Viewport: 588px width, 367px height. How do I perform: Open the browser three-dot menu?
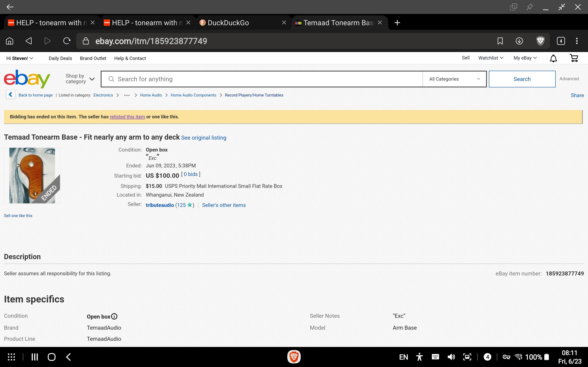577,41
